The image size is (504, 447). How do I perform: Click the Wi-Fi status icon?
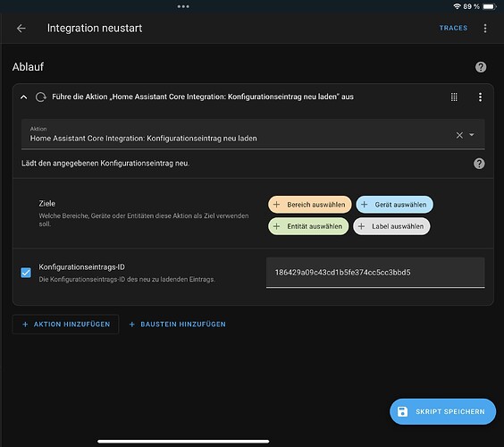pos(457,6)
